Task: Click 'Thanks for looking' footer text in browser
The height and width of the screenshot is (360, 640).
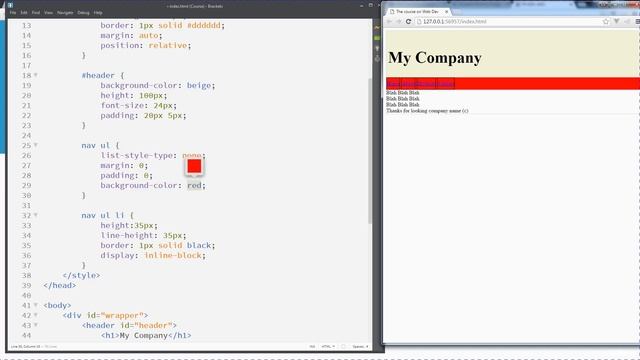Action: (427, 111)
